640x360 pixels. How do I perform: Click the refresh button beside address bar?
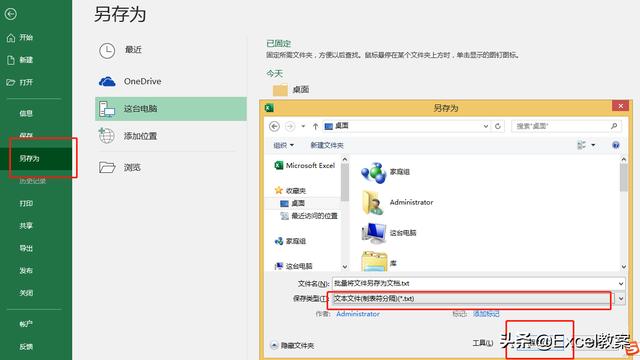[498, 126]
